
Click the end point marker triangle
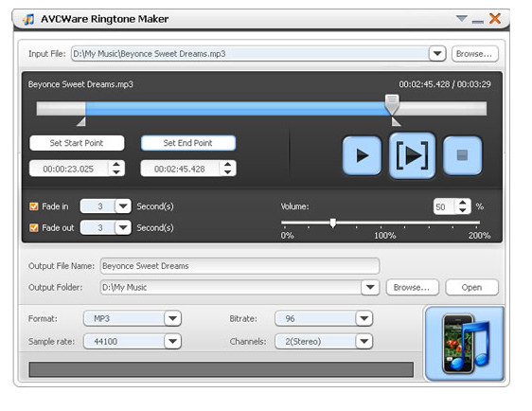pos(397,121)
